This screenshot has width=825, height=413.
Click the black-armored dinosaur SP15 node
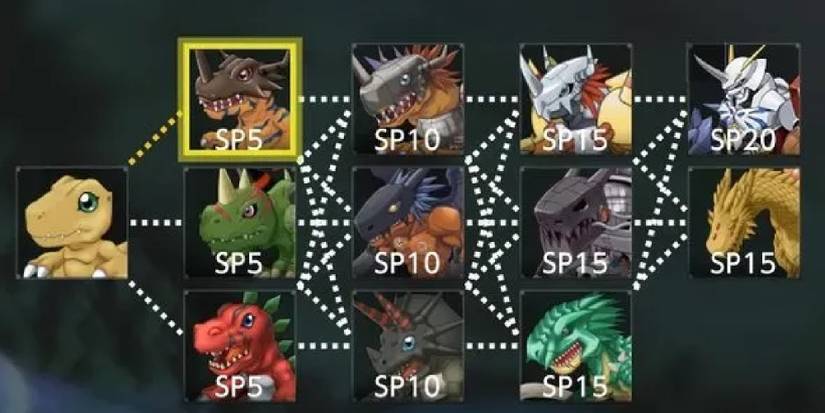(576, 223)
